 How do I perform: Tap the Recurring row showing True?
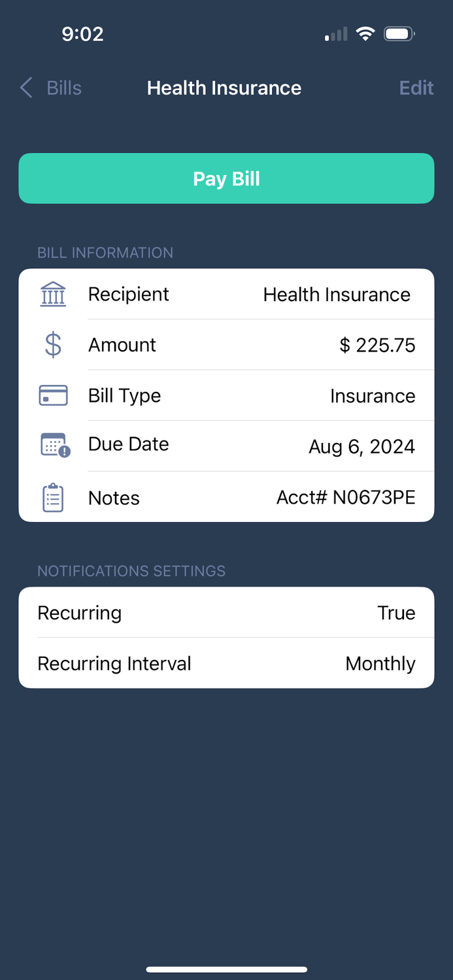(226, 613)
